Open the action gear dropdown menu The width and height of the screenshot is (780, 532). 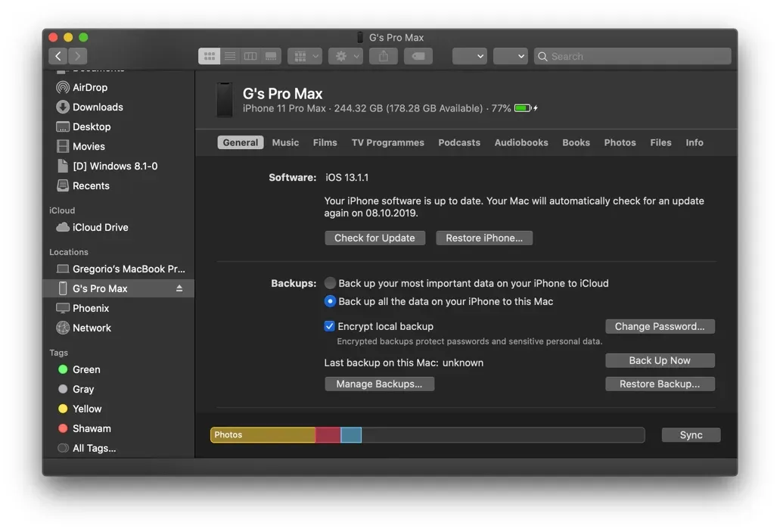tap(344, 55)
